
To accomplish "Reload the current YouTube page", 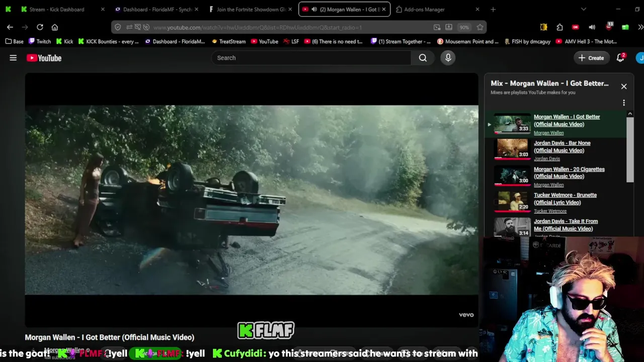I will click(x=40, y=27).
